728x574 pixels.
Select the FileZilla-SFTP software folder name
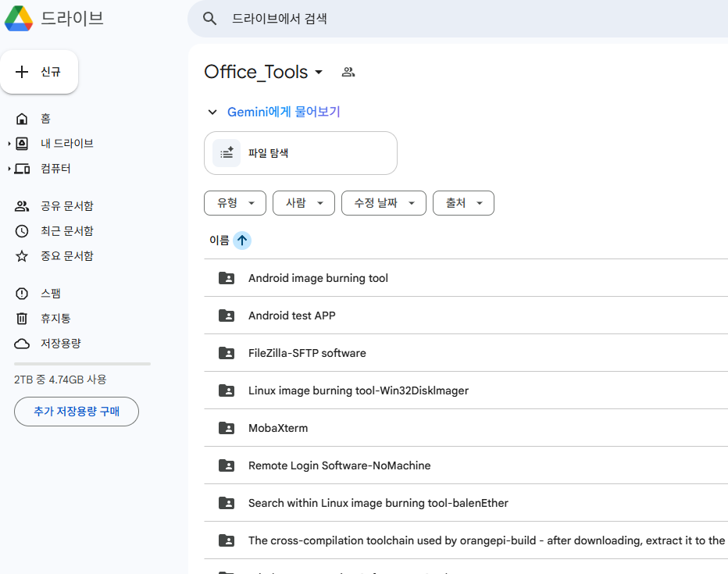pyautogui.click(x=307, y=353)
